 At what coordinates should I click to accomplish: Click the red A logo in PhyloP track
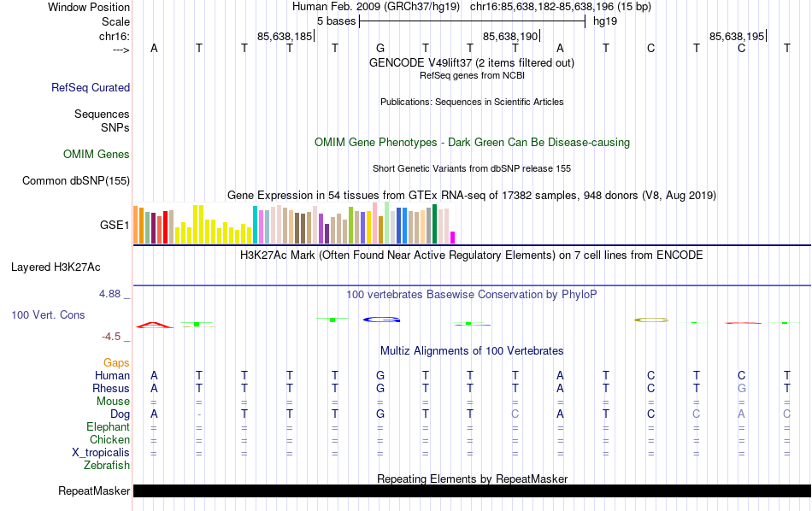tap(155, 325)
